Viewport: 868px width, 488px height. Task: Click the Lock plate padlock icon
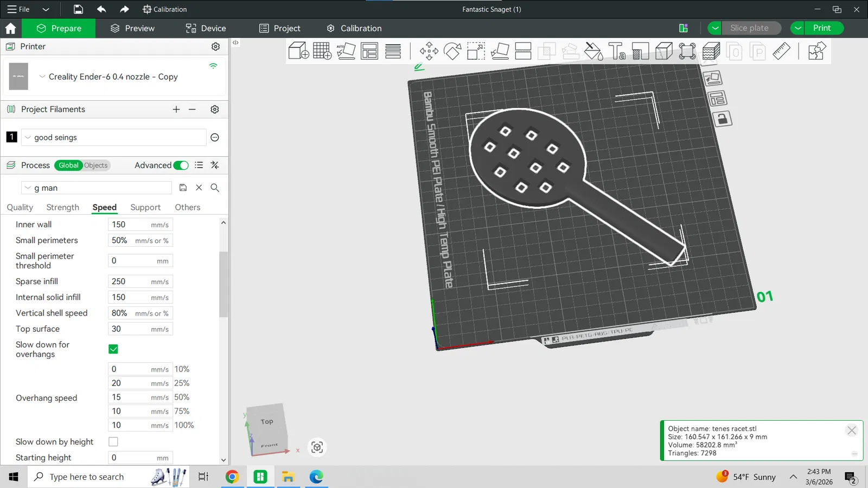click(722, 119)
